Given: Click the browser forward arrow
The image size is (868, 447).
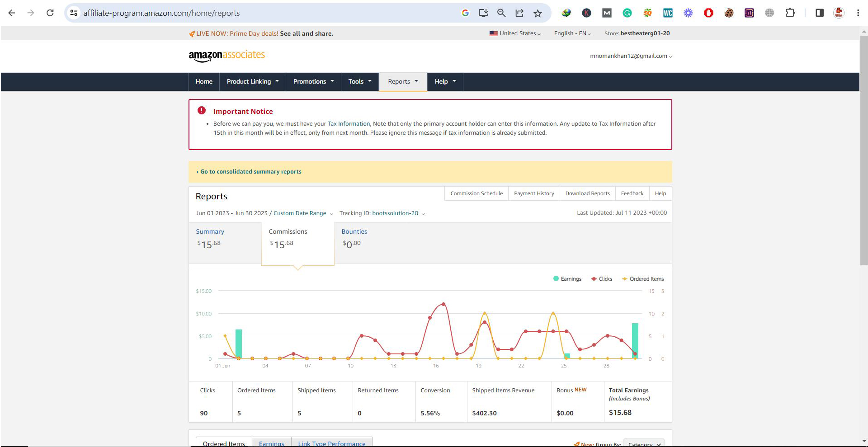Looking at the screenshot, I should [x=31, y=13].
